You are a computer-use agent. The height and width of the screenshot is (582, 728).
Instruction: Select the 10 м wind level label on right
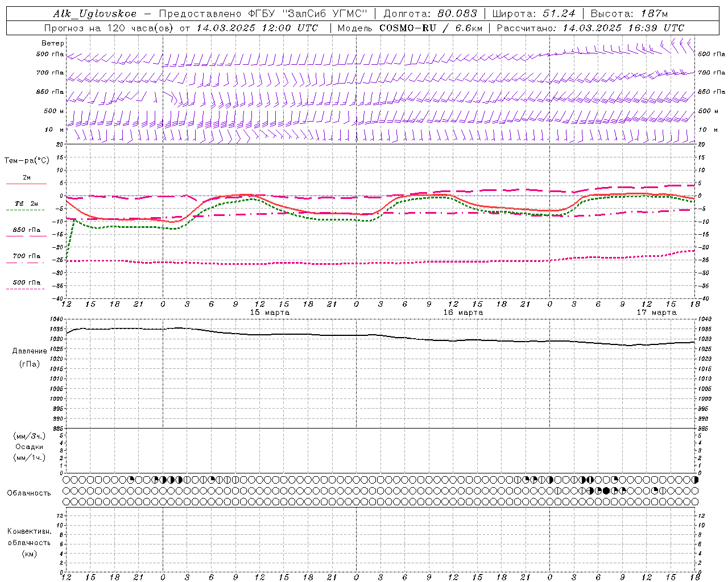click(x=708, y=130)
